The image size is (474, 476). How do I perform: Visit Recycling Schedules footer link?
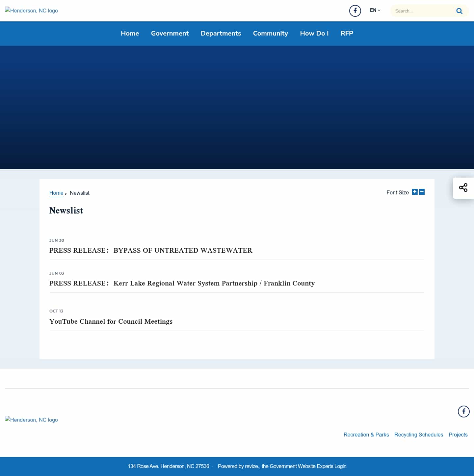[419, 435]
